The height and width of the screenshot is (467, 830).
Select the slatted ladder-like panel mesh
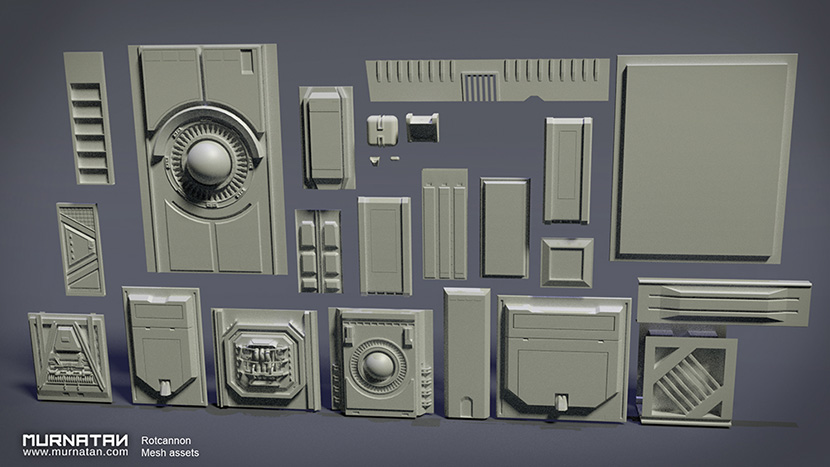click(x=89, y=118)
